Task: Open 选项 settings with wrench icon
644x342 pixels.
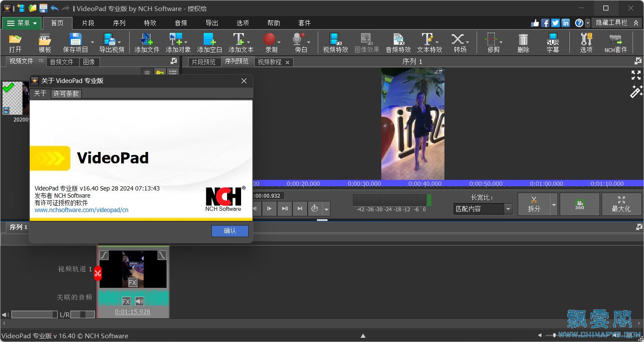Action: pyautogui.click(x=586, y=39)
